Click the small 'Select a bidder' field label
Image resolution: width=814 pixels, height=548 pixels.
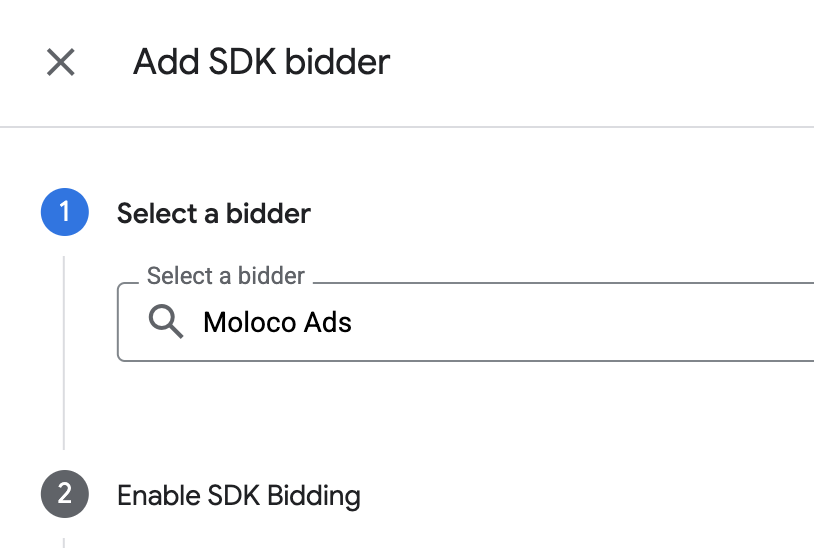(226, 275)
